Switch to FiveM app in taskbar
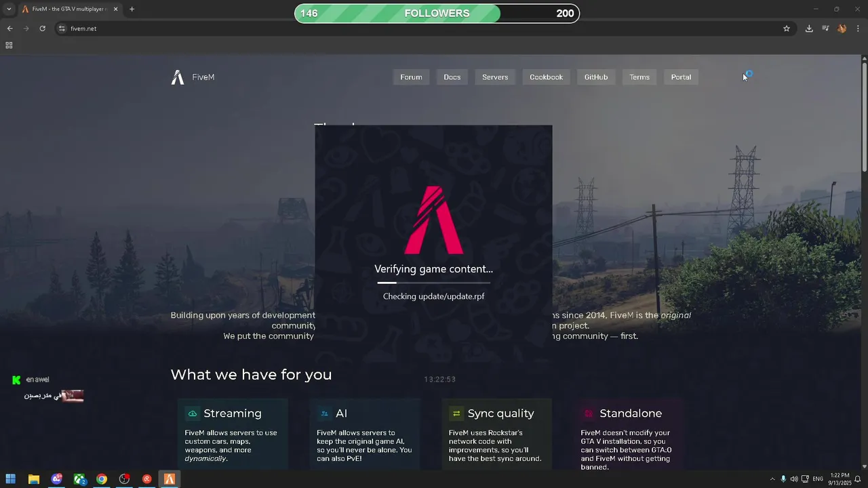 pyautogui.click(x=170, y=479)
